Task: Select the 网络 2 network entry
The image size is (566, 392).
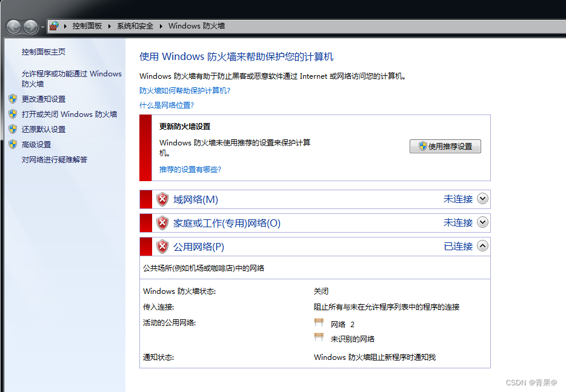Action: click(342, 324)
